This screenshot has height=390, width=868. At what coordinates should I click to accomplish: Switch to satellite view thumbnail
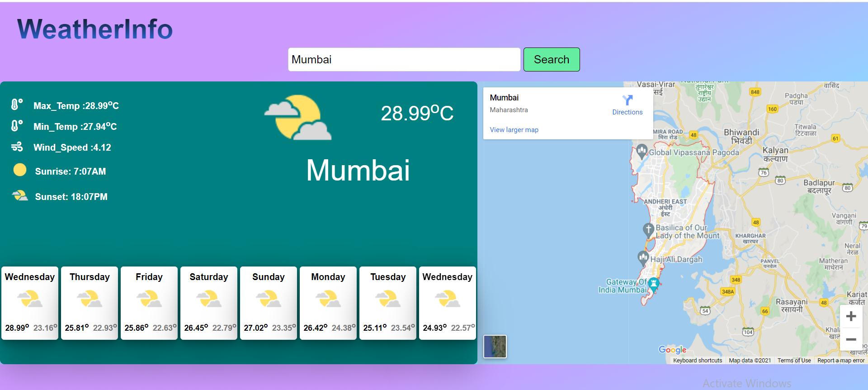coord(495,347)
